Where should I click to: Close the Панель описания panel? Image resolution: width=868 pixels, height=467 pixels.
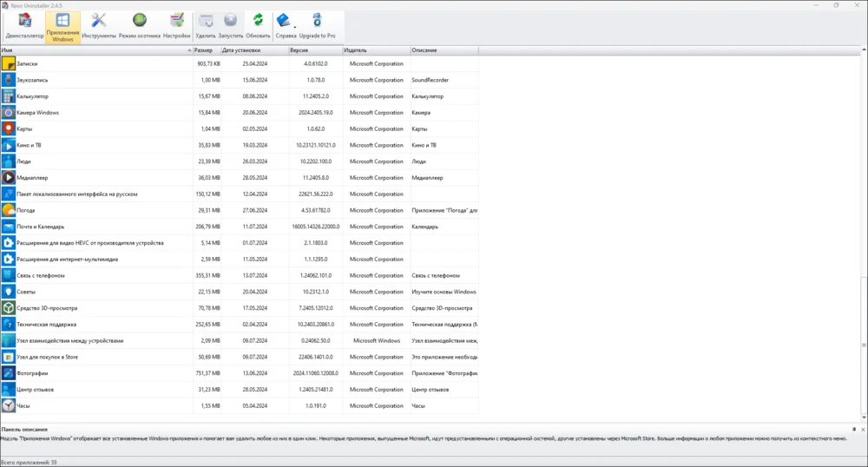pyautogui.click(x=863, y=430)
